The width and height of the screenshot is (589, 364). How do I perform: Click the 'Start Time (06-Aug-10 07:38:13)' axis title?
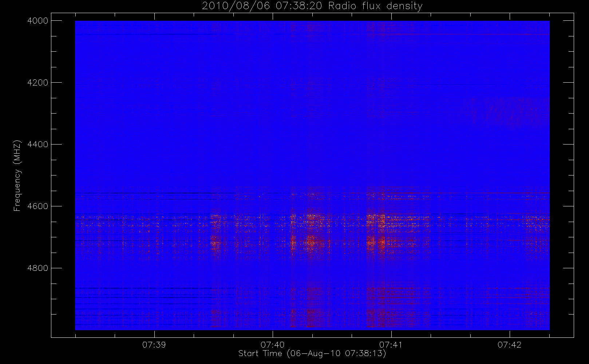(312, 353)
